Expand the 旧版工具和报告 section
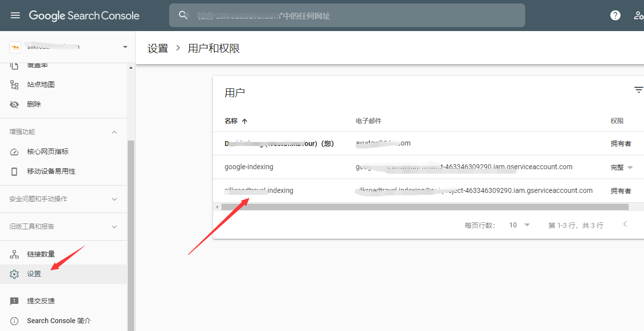Viewport: 644px width, 331px height. (114, 226)
